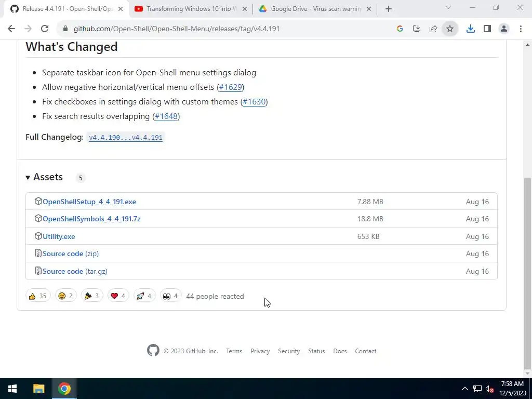React with thumbs up emoji

pyautogui.click(x=37, y=296)
